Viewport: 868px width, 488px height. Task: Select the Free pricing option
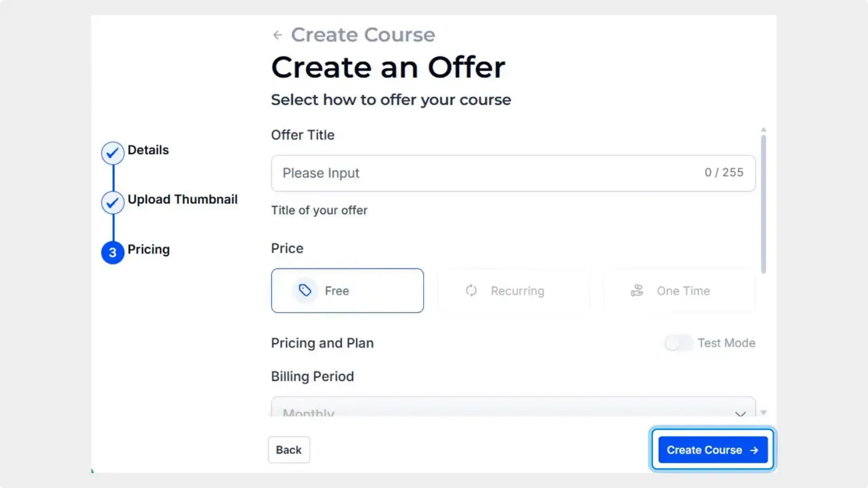pyautogui.click(x=347, y=290)
